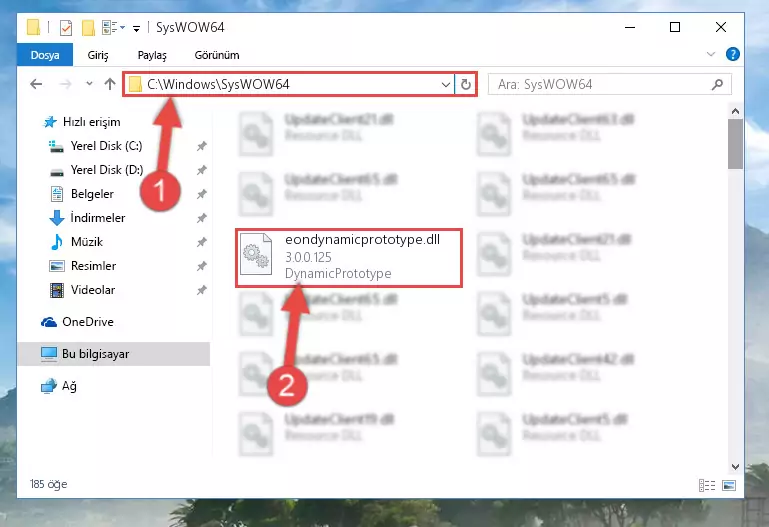Click the DynamicPrototype description text
The width and height of the screenshot is (769, 527).
pos(338,274)
